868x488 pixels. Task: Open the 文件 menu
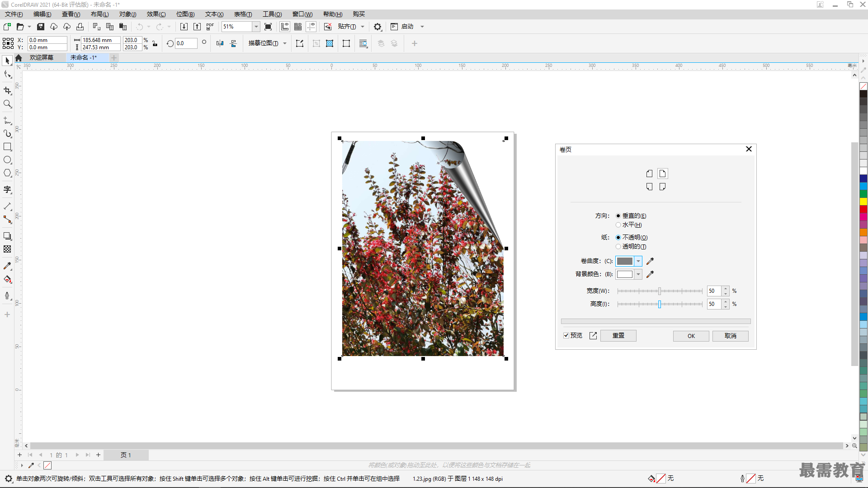point(14,14)
